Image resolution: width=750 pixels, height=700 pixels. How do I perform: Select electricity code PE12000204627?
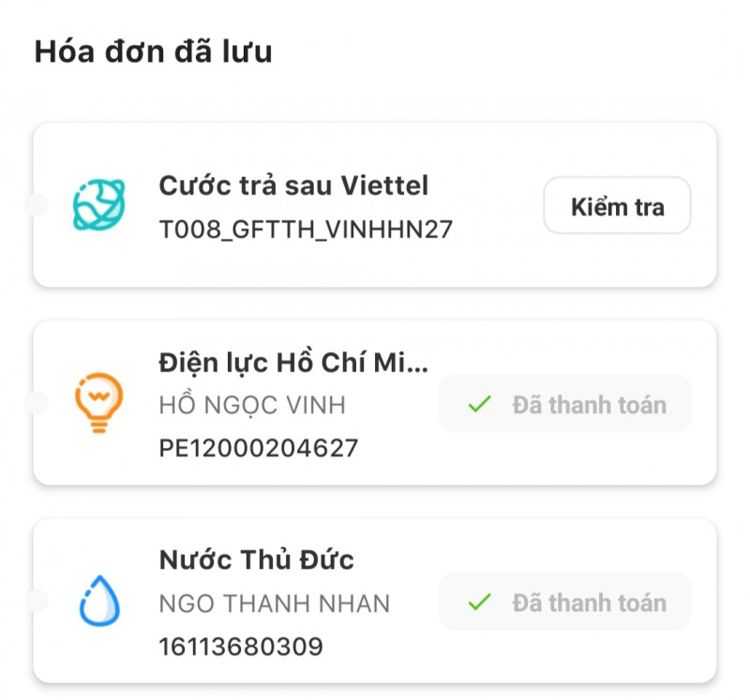[258, 448]
